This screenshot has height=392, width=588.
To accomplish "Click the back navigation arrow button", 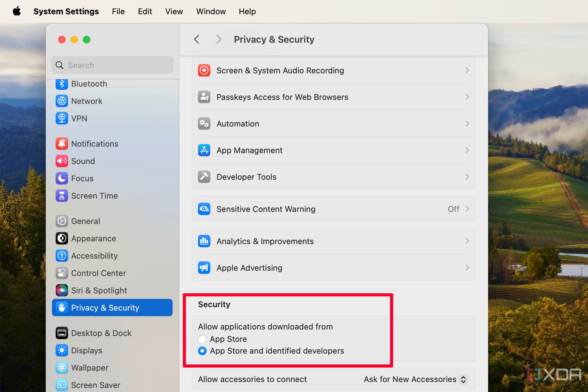I will (x=197, y=39).
